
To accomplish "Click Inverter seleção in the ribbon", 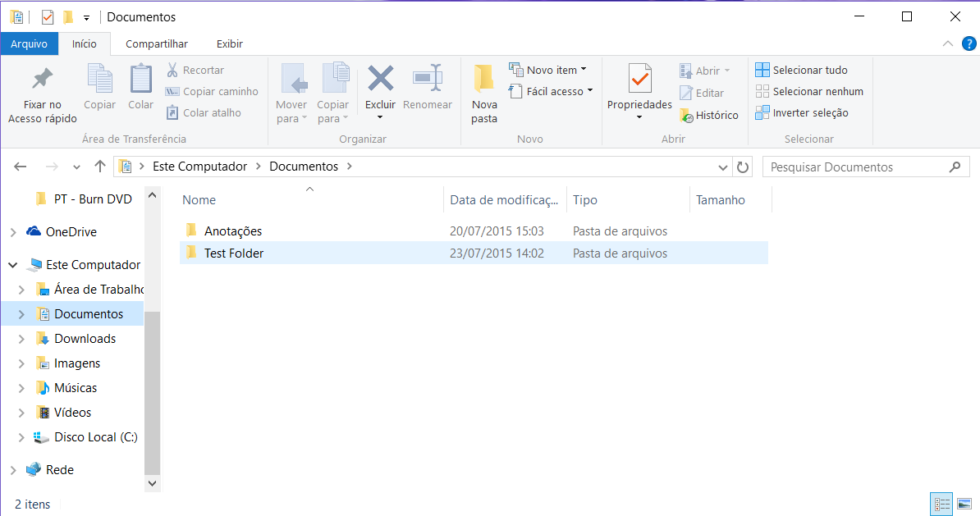I will point(801,113).
